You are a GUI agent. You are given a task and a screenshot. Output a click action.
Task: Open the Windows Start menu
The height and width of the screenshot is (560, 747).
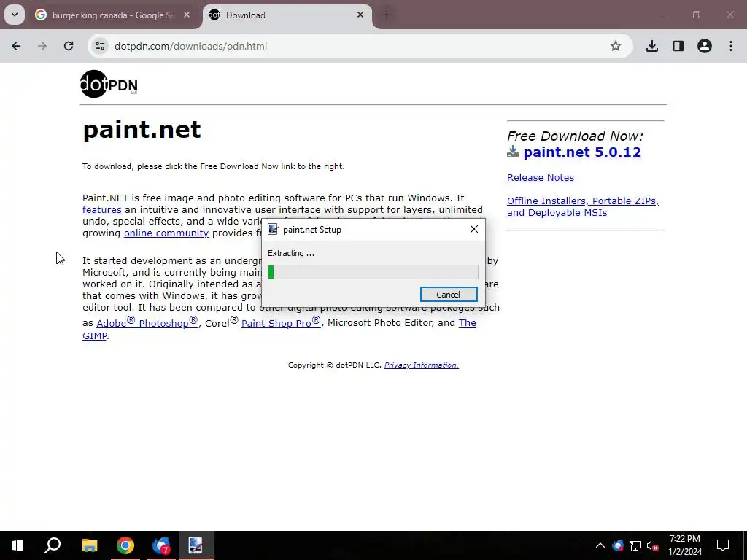pos(18,545)
